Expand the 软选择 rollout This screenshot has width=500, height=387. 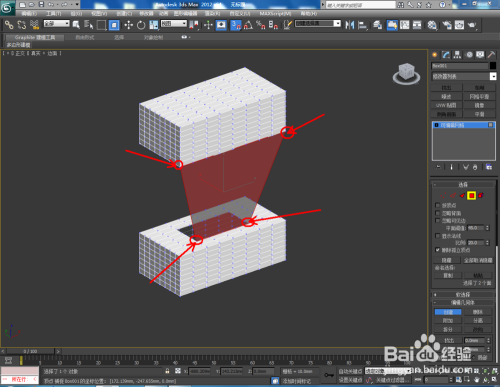pos(463,295)
